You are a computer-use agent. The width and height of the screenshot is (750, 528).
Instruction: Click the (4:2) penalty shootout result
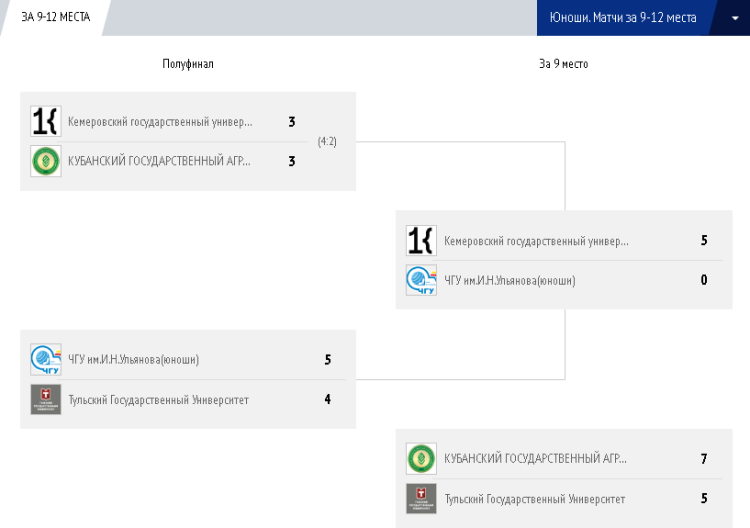pos(327,141)
